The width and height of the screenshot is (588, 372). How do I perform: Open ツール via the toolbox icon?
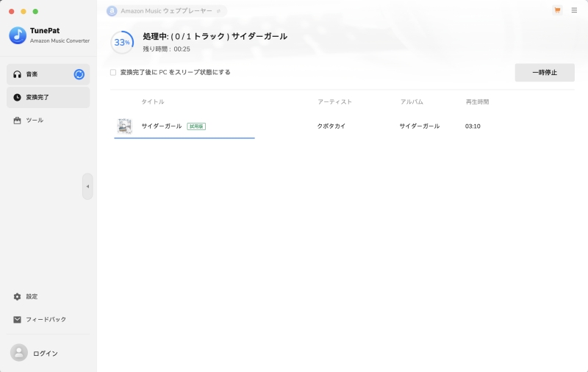click(17, 121)
